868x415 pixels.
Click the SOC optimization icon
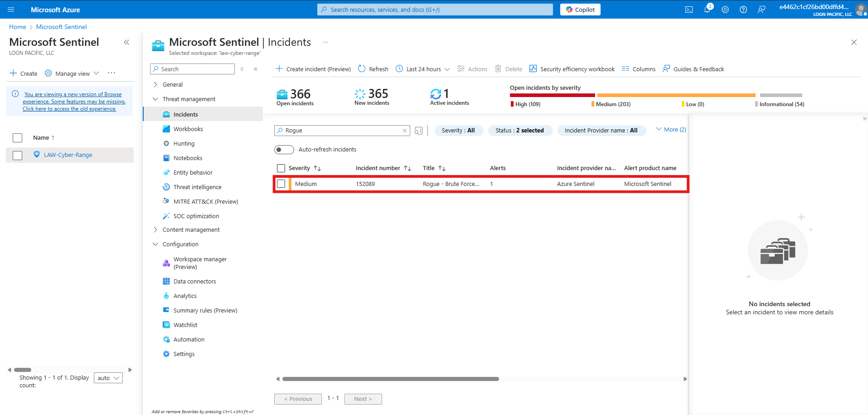166,216
